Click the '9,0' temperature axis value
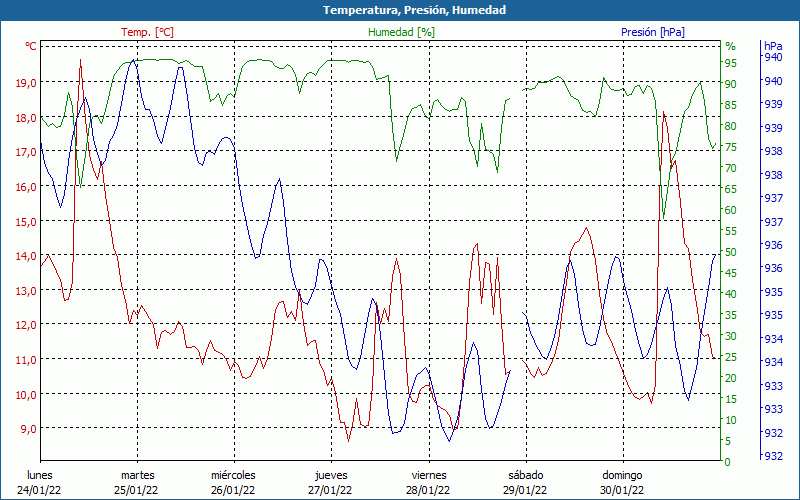 point(29,429)
